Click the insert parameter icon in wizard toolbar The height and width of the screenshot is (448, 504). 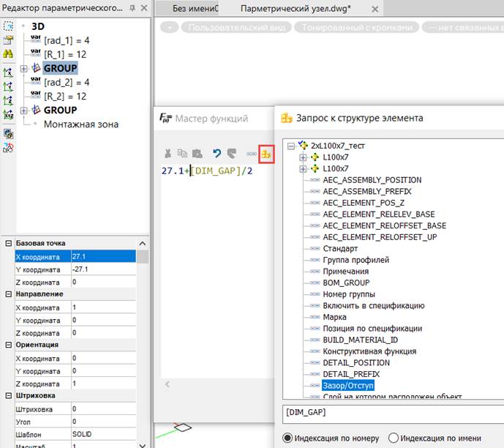[251, 154]
